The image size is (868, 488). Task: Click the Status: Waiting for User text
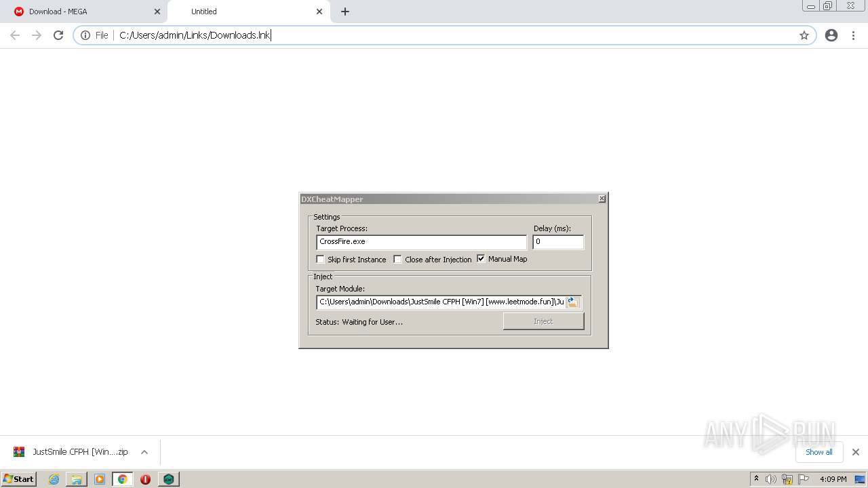coord(359,322)
